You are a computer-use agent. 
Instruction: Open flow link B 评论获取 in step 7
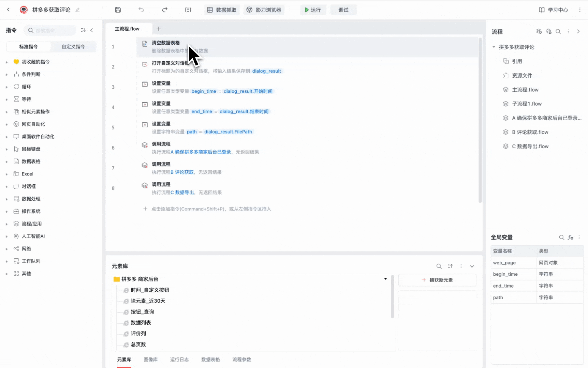coord(182,172)
